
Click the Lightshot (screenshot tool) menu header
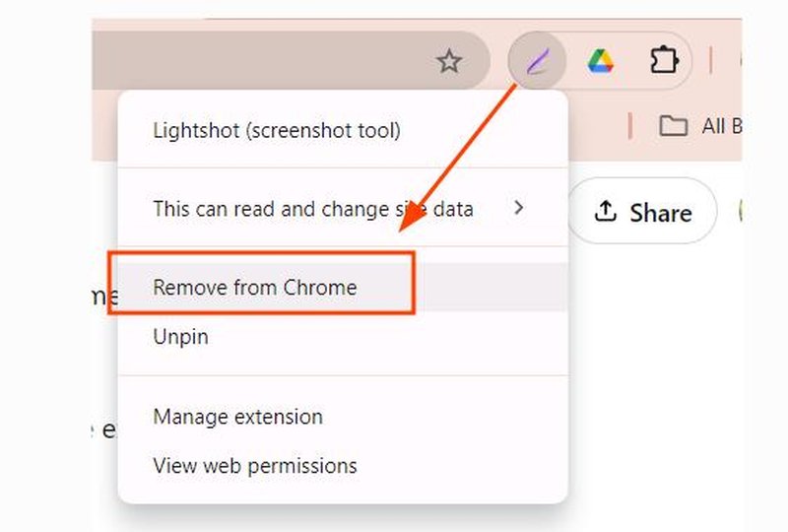click(277, 131)
